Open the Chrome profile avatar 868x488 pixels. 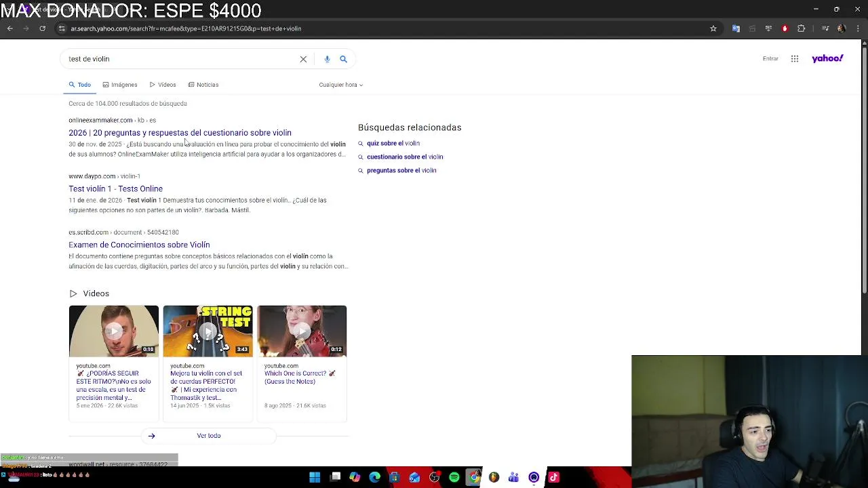click(x=841, y=28)
